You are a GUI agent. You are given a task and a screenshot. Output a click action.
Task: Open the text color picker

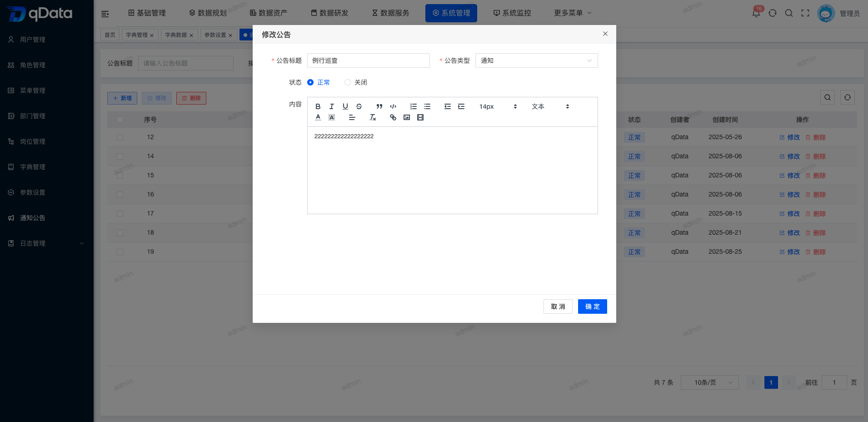[x=318, y=117]
